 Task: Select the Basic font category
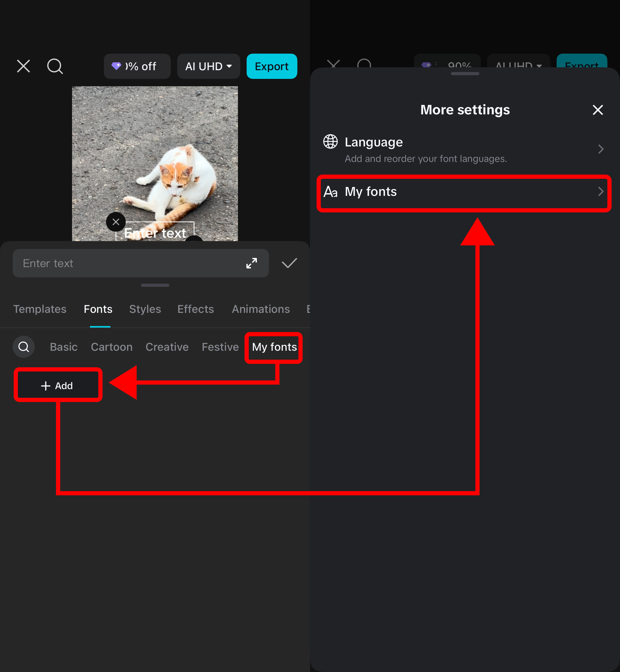tap(64, 347)
